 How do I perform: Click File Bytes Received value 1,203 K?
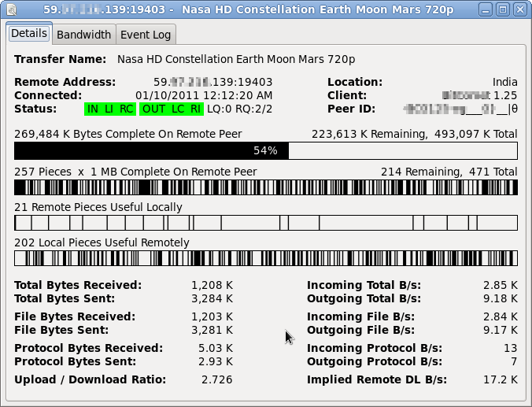212,316
